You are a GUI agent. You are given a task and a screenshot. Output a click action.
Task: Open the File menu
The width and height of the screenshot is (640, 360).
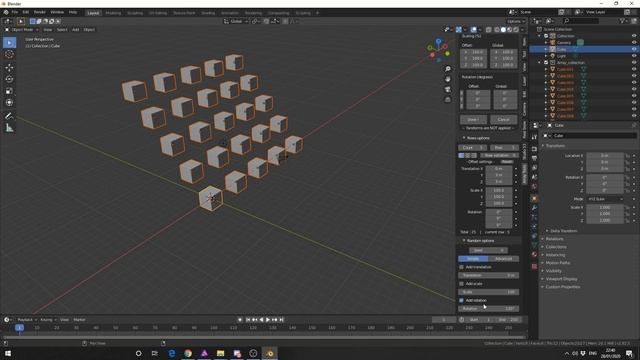pos(15,12)
